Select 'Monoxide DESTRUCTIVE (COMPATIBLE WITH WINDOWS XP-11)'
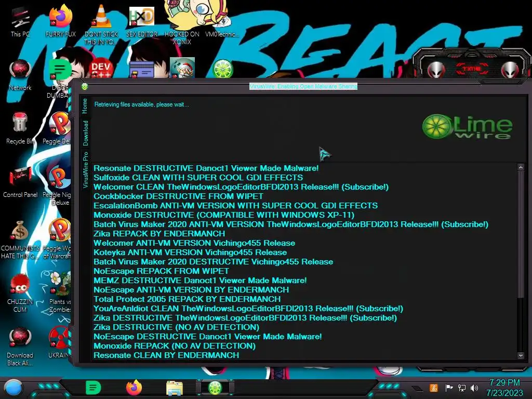 click(224, 215)
